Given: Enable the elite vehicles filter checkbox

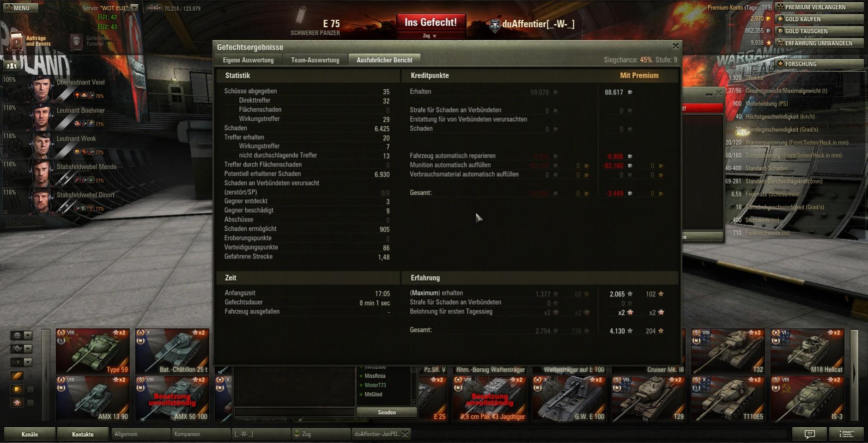Looking at the screenshot, I should pos(30,376).
